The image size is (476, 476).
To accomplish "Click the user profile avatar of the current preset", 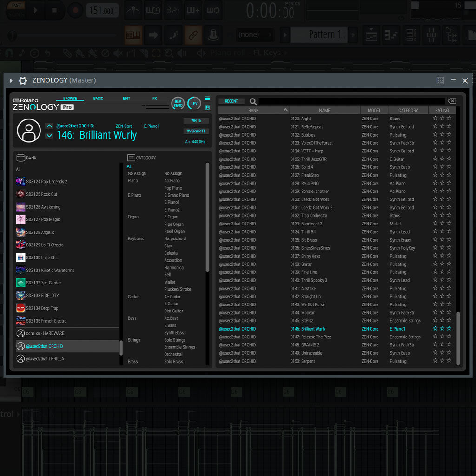I will tap(29, 131).
